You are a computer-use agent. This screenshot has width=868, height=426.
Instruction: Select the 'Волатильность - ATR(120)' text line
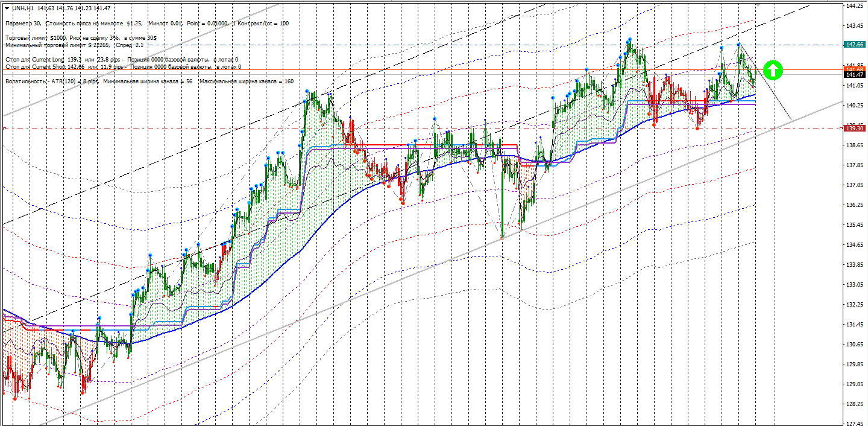[x=48, y=81]
